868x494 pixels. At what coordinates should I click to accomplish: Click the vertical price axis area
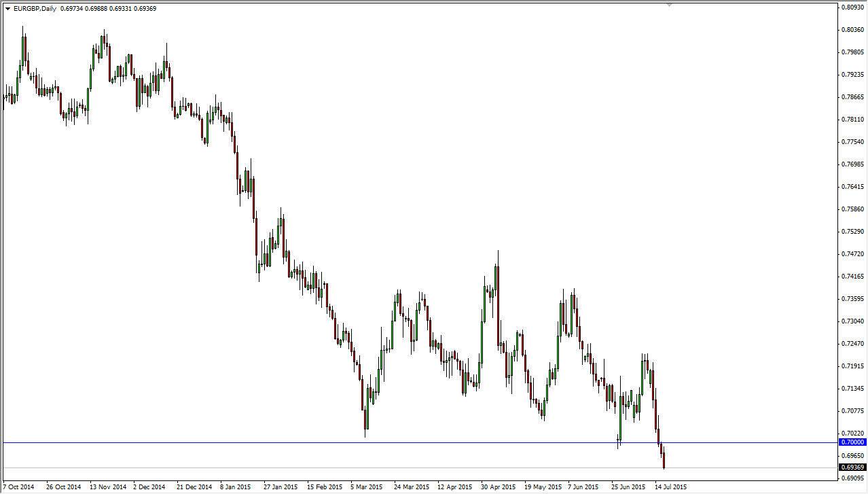click(852, 204)
